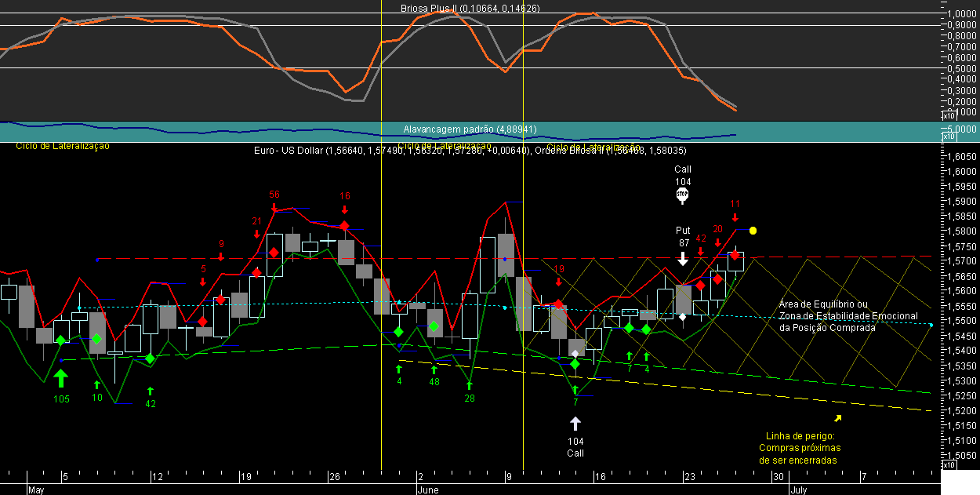Image resolution: width=980 pixels, height=495 pixels.
Task: Click the date '30' on the time axis
Action: click(x=779, y=477)
